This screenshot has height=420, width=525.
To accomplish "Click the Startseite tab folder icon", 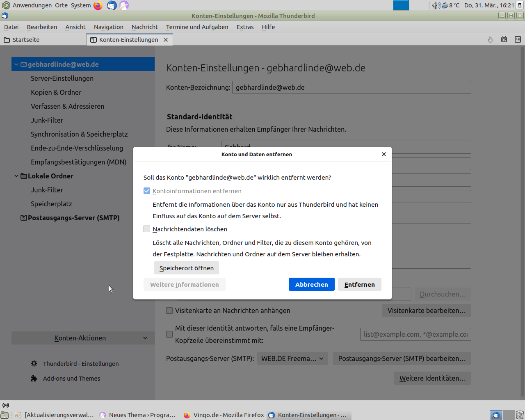I will click(x=7, y=40).
